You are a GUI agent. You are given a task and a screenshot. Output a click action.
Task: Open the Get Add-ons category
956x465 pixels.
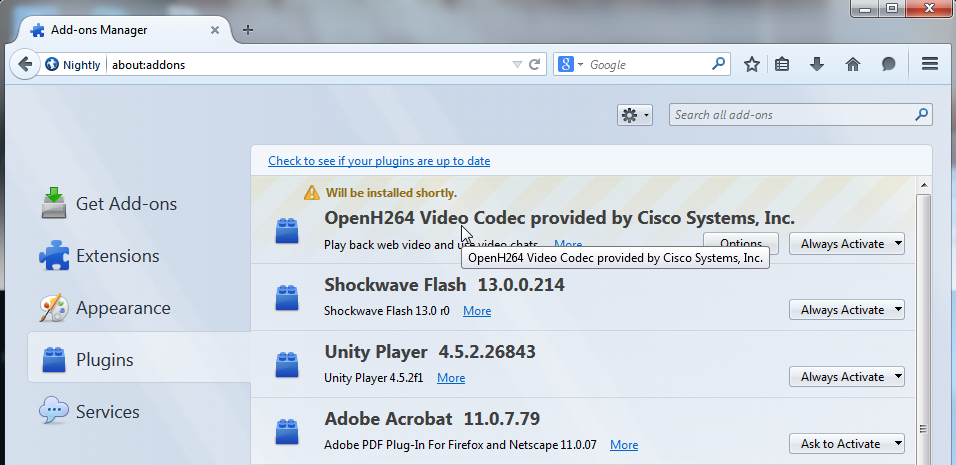point(140,204)
